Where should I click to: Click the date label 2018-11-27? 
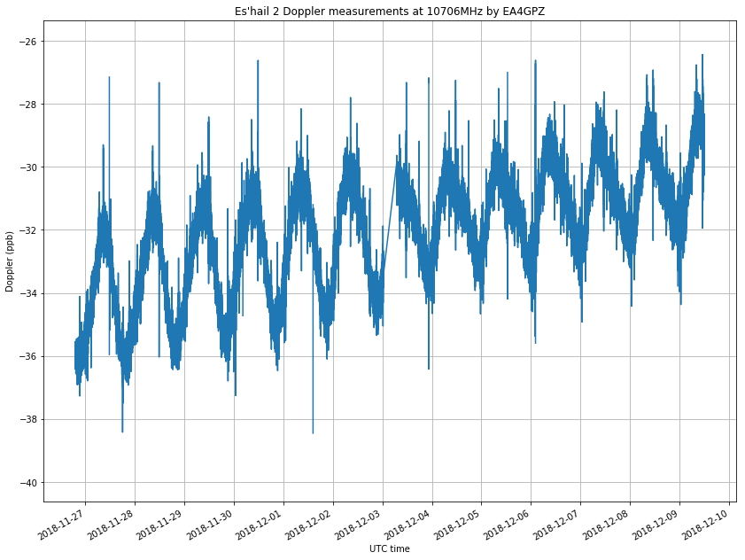[x=62, y=524]
